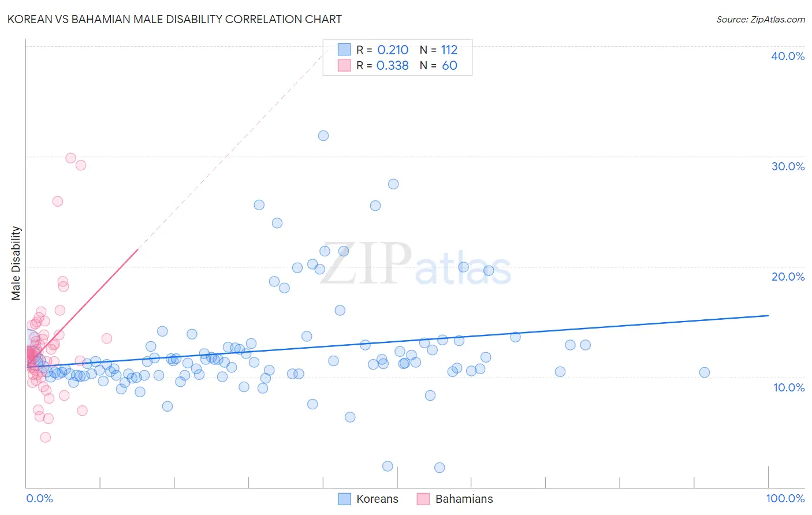This screenshot has width=812, height=515.
Task: Click the 30.0% y-axis label
Action: pyautogui.click(x=788, y=166)
